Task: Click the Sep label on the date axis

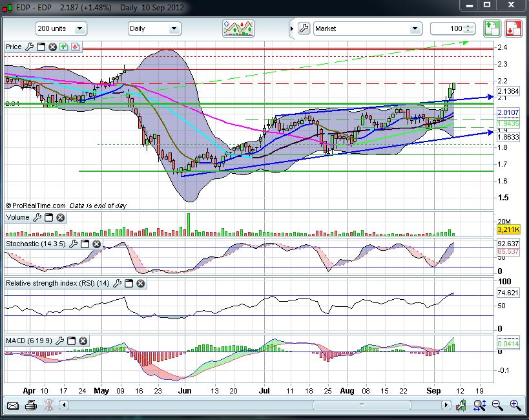Action: 433,391
